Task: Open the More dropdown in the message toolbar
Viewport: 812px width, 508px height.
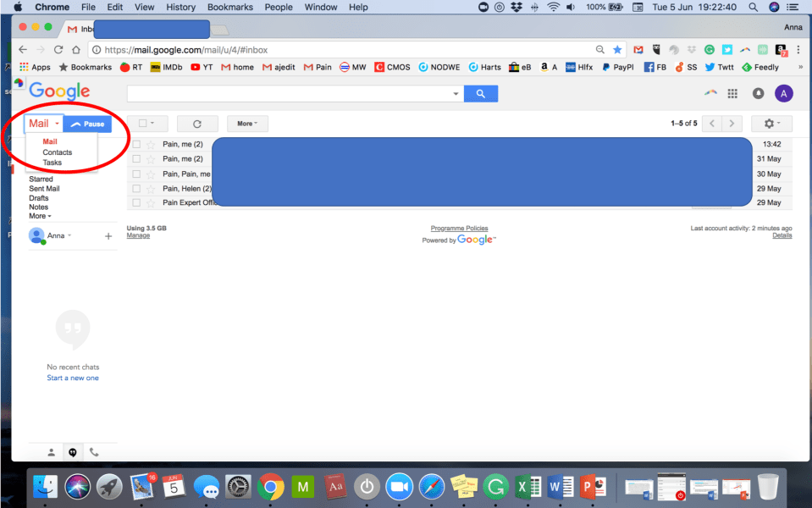Action: tap(246, 123)
